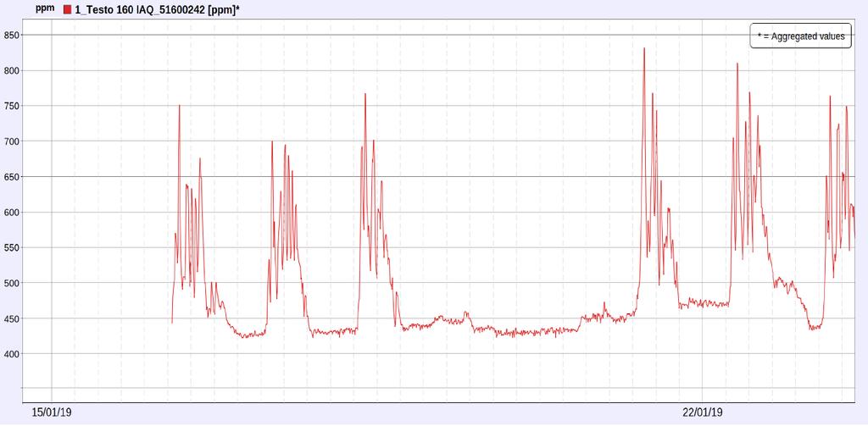Click the 650 y-axis value
Image resolution: width=868 pixels, height=426 pixels.
coord(12,177)
